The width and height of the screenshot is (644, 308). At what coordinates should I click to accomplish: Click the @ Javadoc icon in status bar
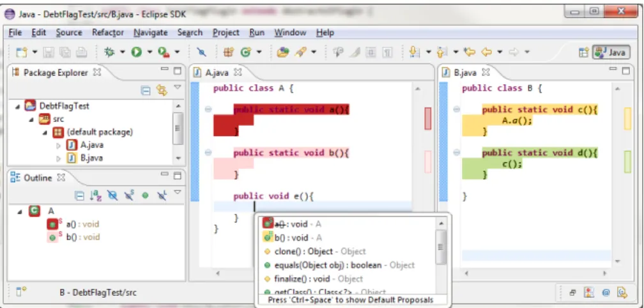pyautogui.click(x=606, y=293)
